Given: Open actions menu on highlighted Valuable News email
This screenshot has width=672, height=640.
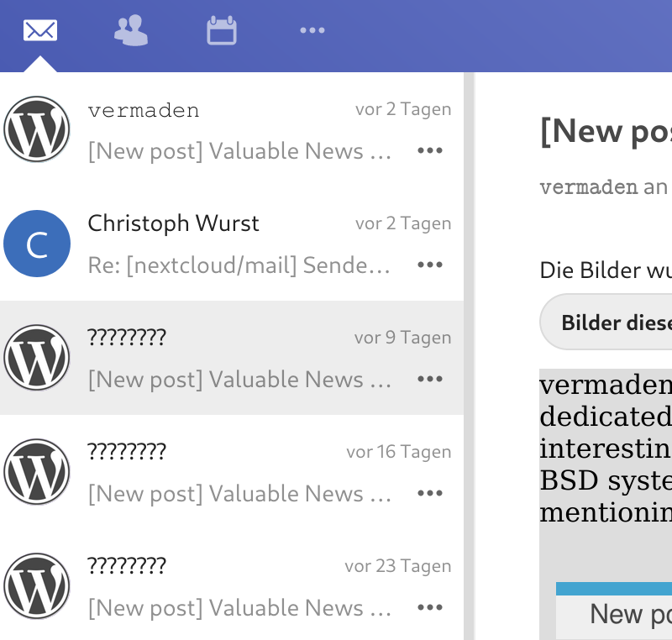Looking at the screenshot, I should [x=430, y=379].
